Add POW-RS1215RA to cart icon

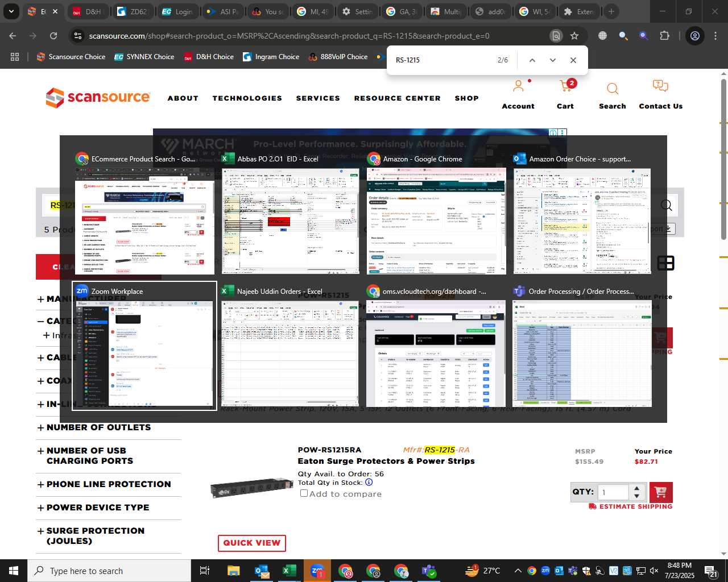661,492
